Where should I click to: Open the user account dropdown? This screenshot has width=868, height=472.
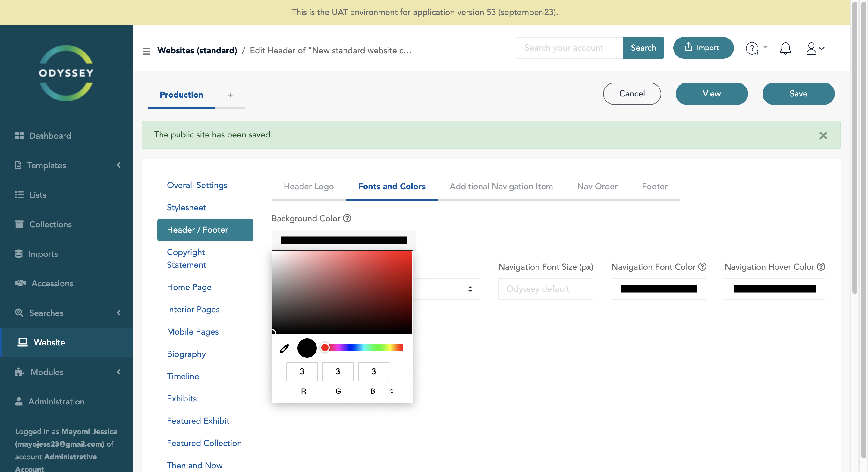815,48
